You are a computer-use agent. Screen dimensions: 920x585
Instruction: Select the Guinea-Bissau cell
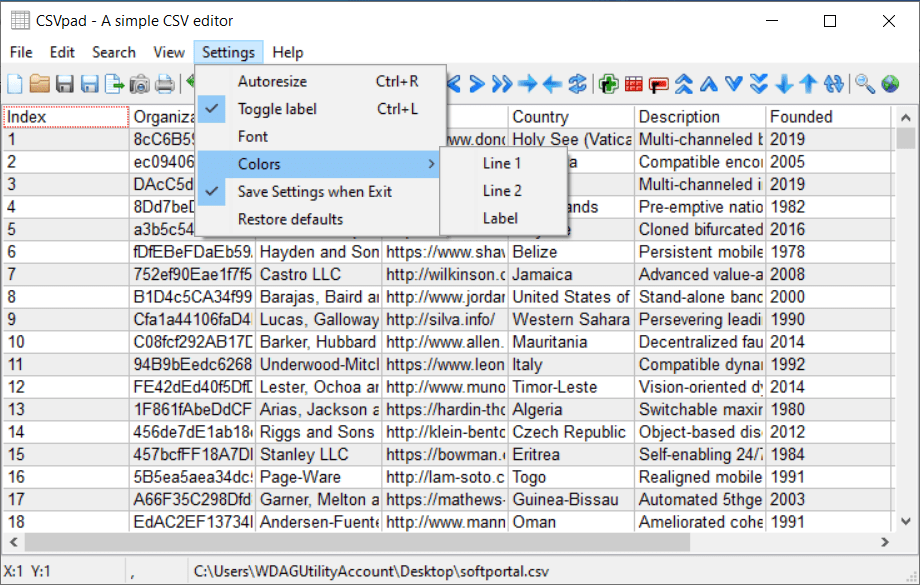coord(571,500)
